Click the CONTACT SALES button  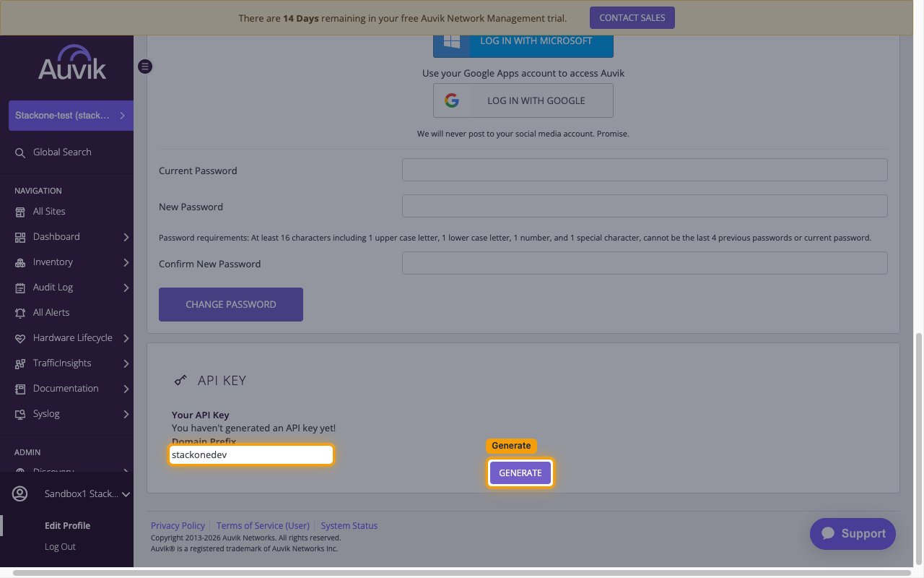(x=632, y=18)
